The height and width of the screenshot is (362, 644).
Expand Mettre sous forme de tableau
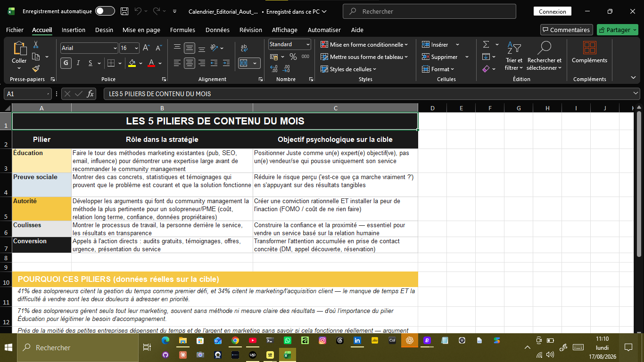(x=364, y=57)
